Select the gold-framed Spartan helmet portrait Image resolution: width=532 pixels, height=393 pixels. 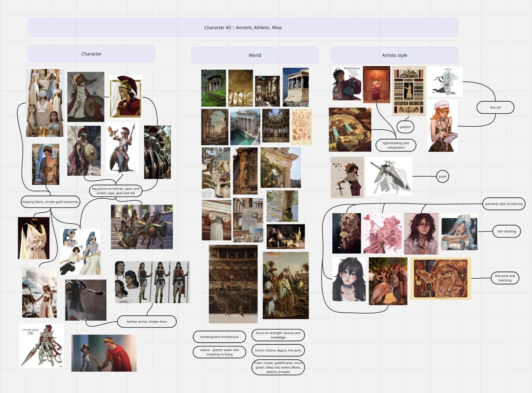pyautogui.click(x=126, y=97)
